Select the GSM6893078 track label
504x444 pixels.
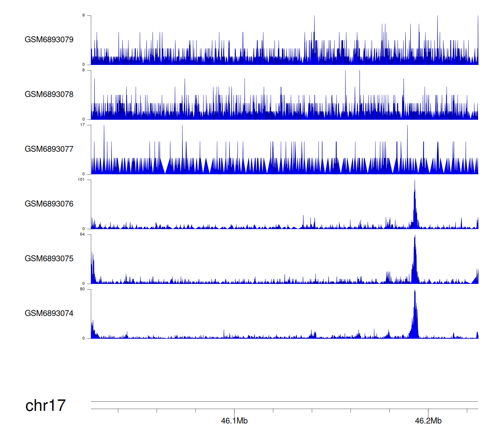point(49,95)
